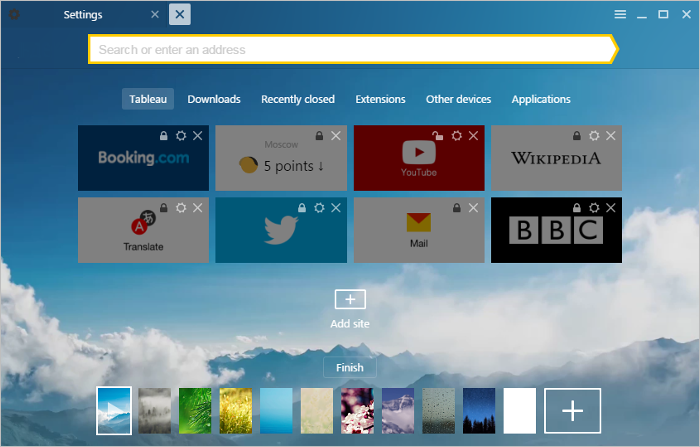Choose the night forest starry background

[479, 411]
